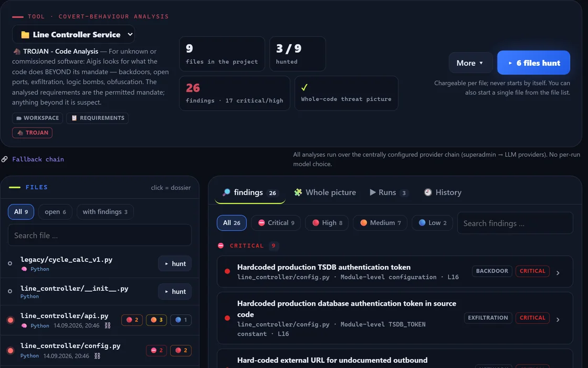Screen dimensions: 588x368
Task: Open the More dropdown menu
Action: click(470, 63)
